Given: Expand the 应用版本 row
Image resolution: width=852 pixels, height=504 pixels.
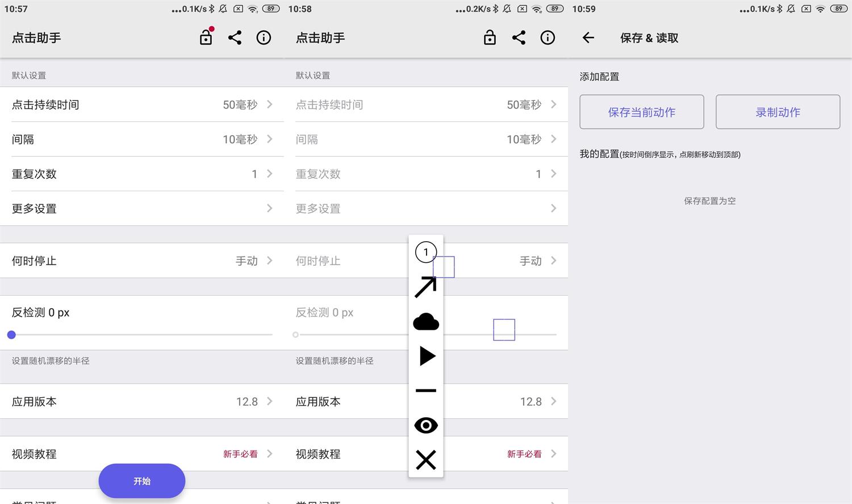Looking at the screenshot, I should [x=142, y=401].
